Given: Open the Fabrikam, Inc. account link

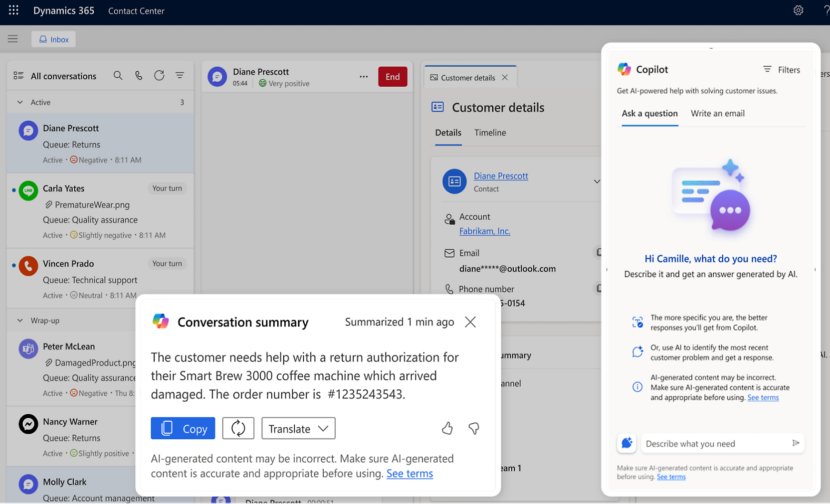Looking at the screenshot, I should tap(484, 231).
